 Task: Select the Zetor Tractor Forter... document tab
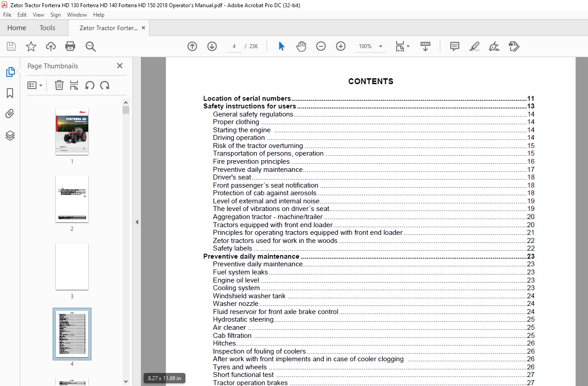point(109,28)
